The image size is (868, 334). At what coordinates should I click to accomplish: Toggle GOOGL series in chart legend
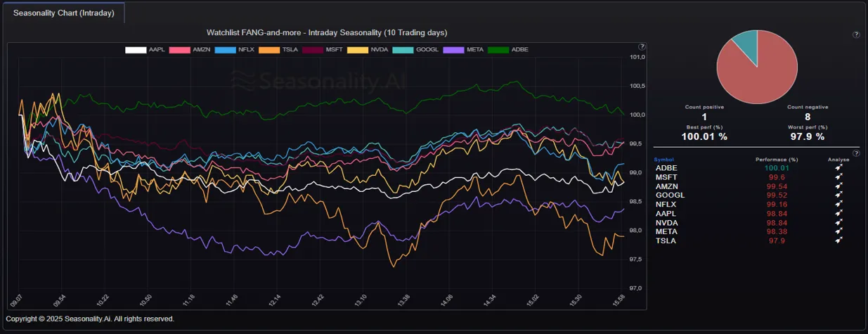point(415,50)
